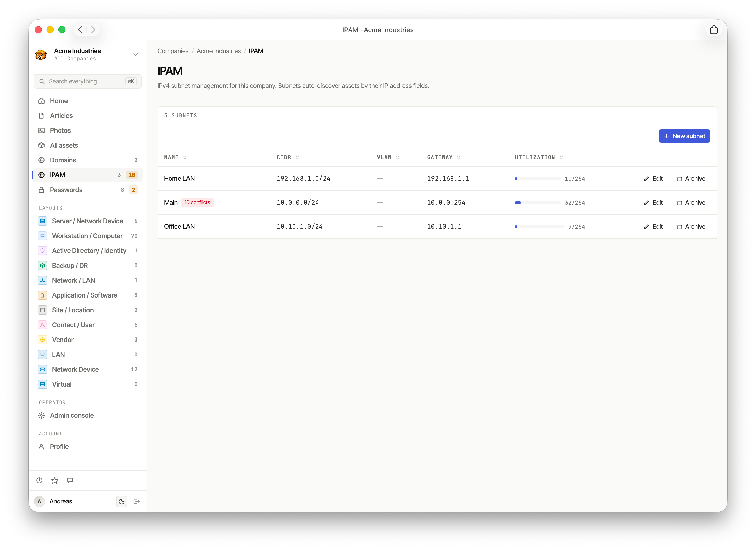Archive the Home LAN subnet

click(691, 179)
